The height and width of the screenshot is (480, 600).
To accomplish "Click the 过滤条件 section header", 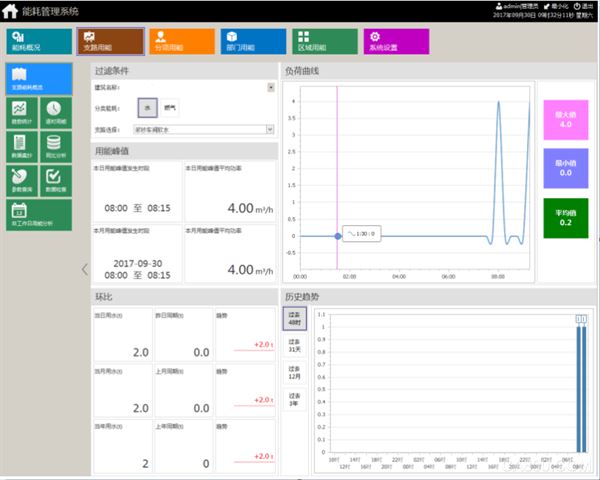I will coord(112,71).
